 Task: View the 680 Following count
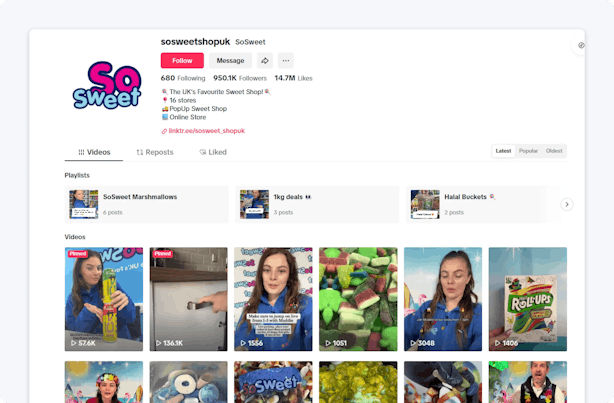pos(183,78)
